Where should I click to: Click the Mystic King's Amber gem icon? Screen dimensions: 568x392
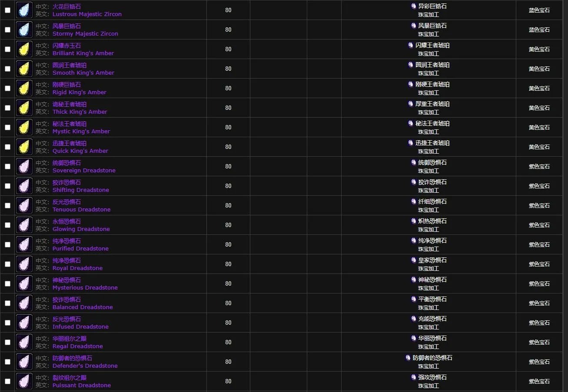tap(24, 127)
